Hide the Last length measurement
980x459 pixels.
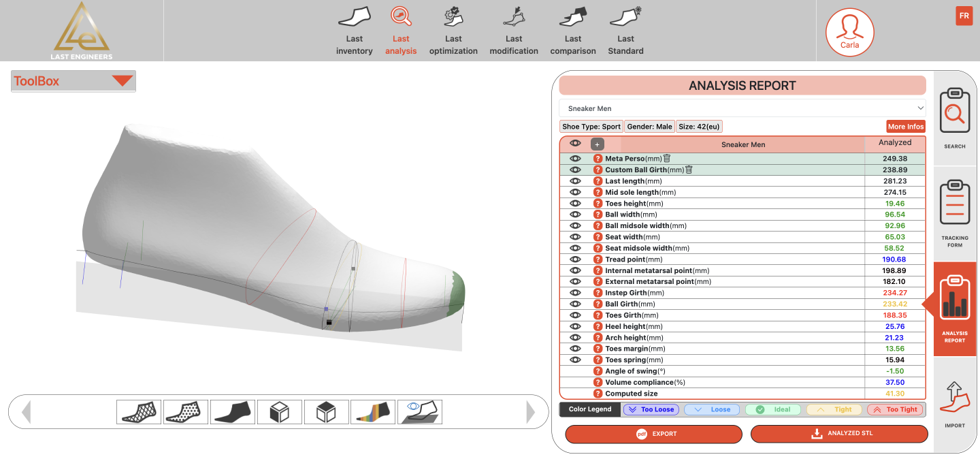575,181
